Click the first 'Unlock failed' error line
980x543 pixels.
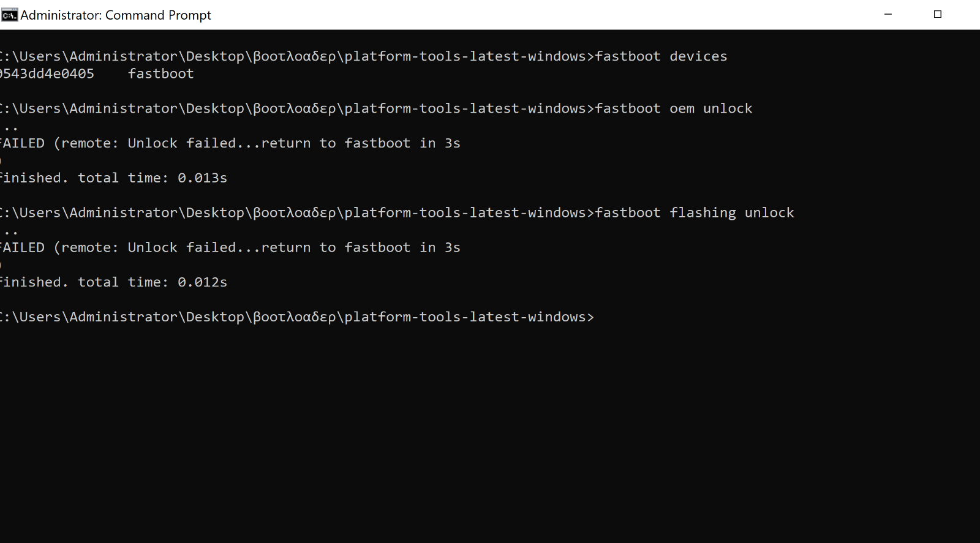coord(230,143)
